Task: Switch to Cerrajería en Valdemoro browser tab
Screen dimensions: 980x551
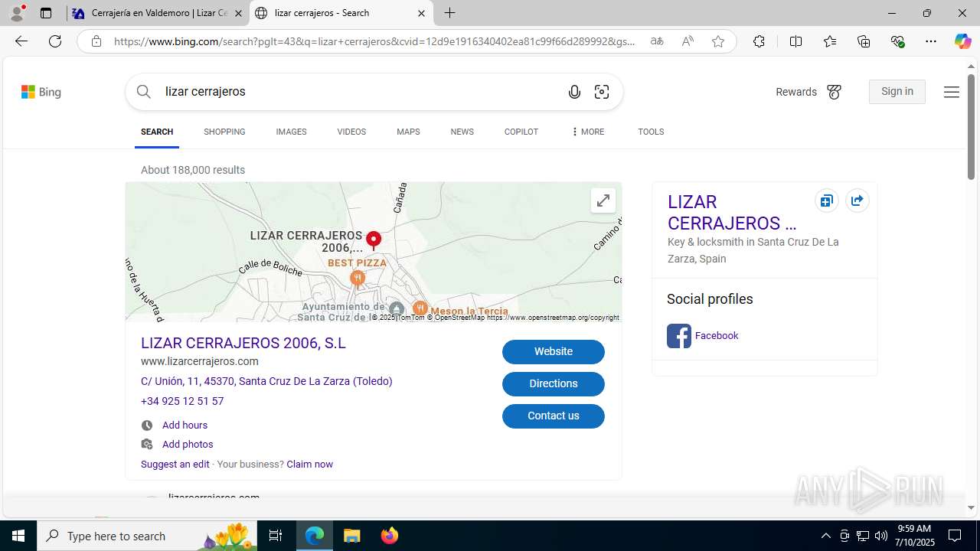Action: [x=157, y=13]
